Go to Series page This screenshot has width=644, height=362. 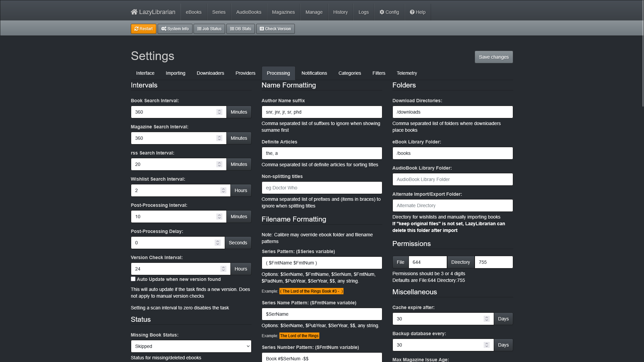(x=219, y=12)
